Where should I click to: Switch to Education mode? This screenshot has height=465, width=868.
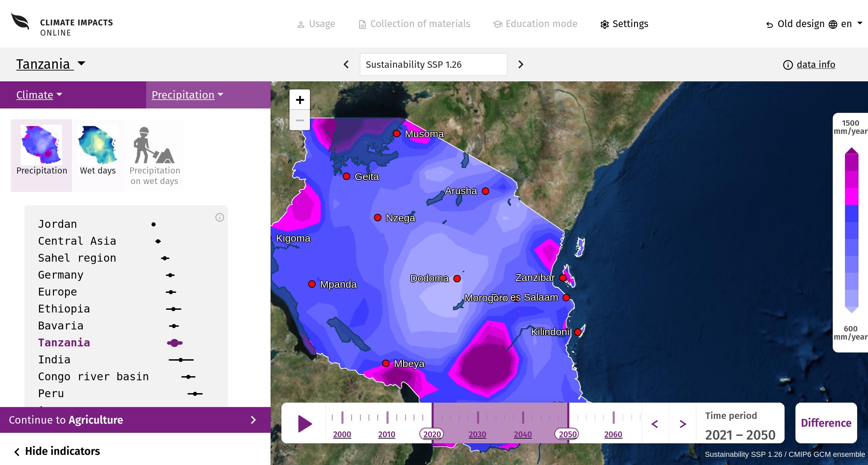(x=535, y=24)
